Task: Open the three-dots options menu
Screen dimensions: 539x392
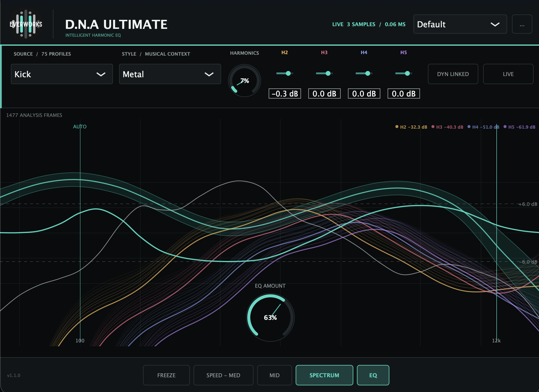Action: click(522, 24)
